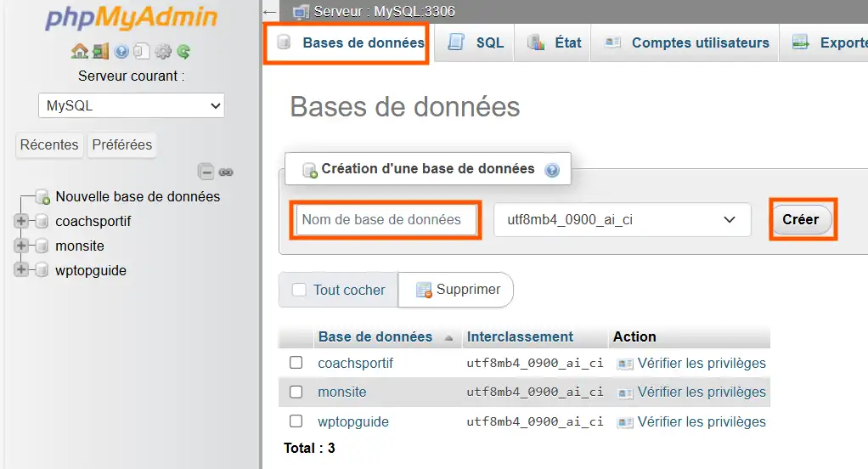Click the Supprimer button
The height and width of the screenshot is (469, 868).
pos(456,290)
